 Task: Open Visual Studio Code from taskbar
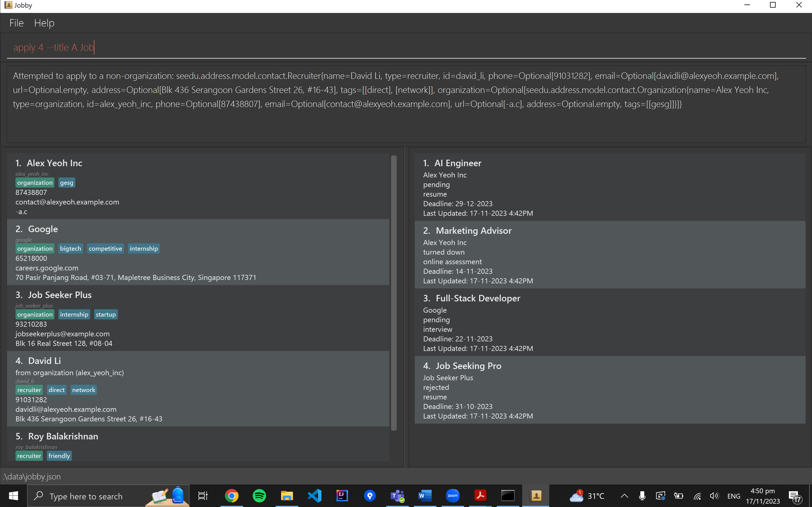(314, 496)
